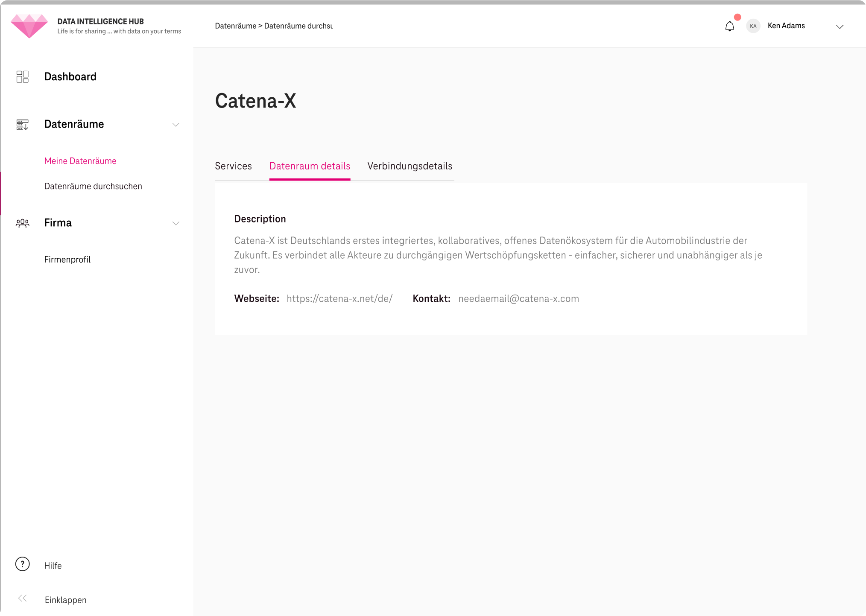Click the needaemail@catena-x.com contact address

coord(519,299)
